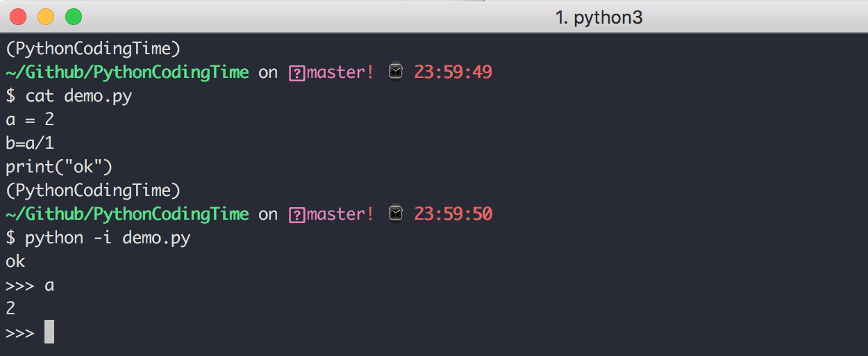The image size is (868, 356).
Task: Click the red 23:59:50 timestamp
Action: click(x=453, y=214)
